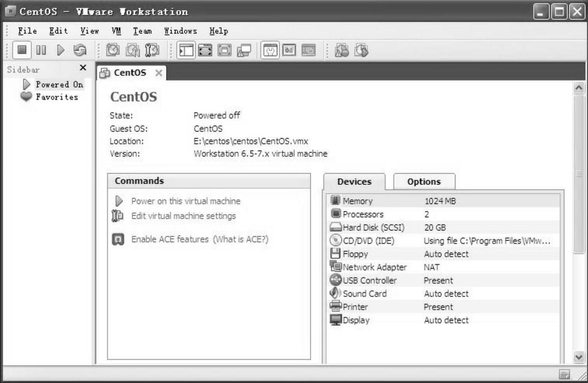Click Enable ACE features command

click(x=170, y=239)
